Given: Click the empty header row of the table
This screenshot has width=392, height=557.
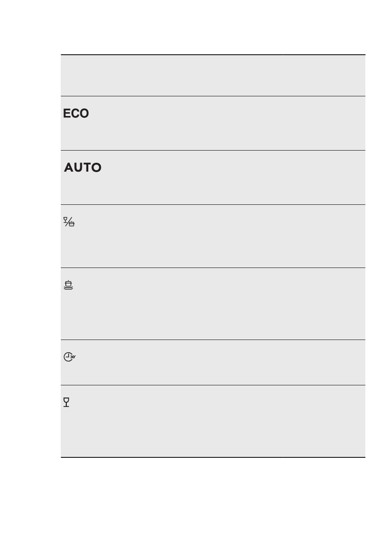Looking at the screenshot, I should coord(213,75).
